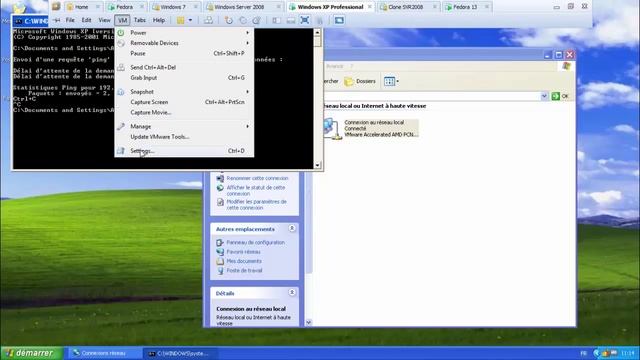
Task: Click the console view toolbar icon
Action: click(339, 20)
